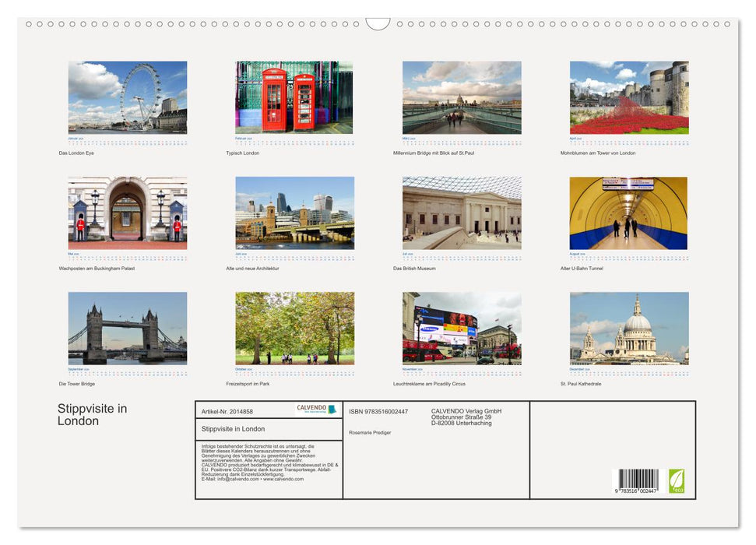The height and width of the screenshot is (545, 756).
Task: Select the February 'Typisch London' phone booth thumbnail
Action: (294, 97)
